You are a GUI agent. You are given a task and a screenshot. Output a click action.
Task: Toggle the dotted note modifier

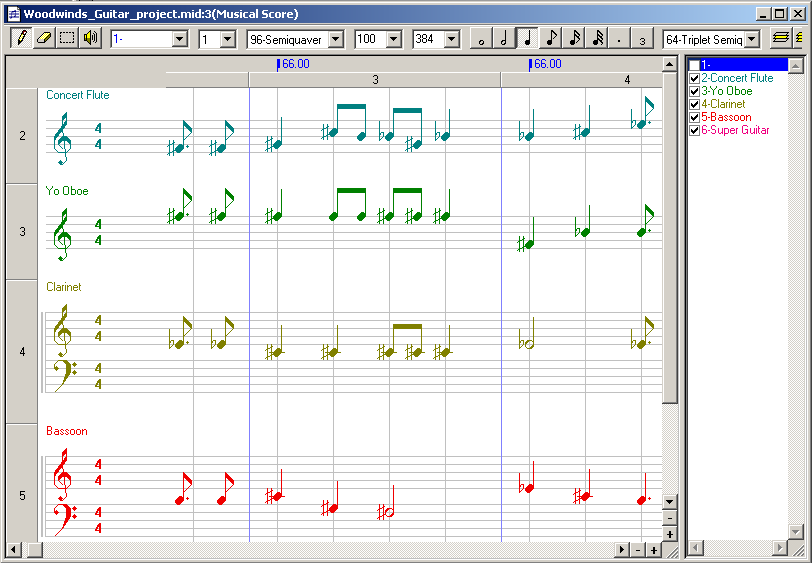click(620, 39)
